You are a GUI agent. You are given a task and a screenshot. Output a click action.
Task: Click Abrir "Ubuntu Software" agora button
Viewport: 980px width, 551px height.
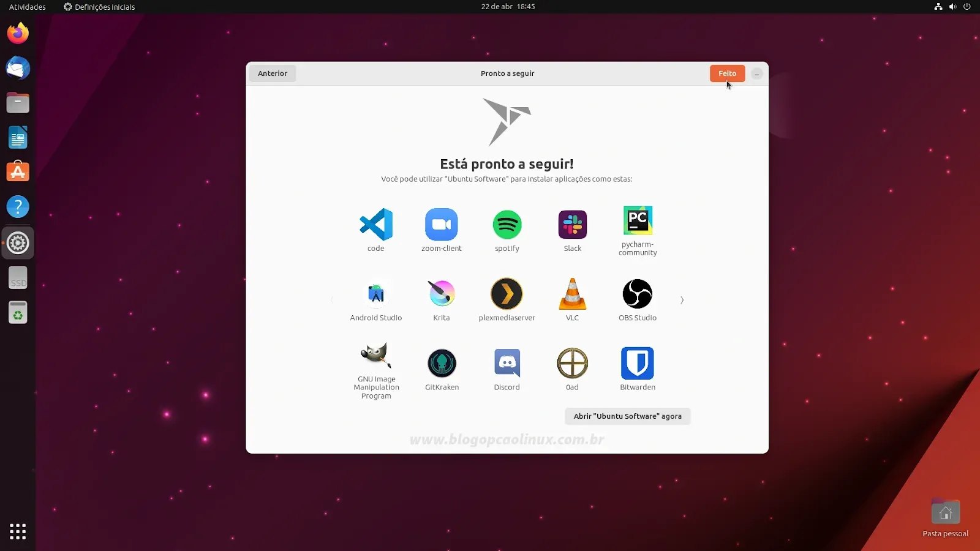click(x=628, y=416)
